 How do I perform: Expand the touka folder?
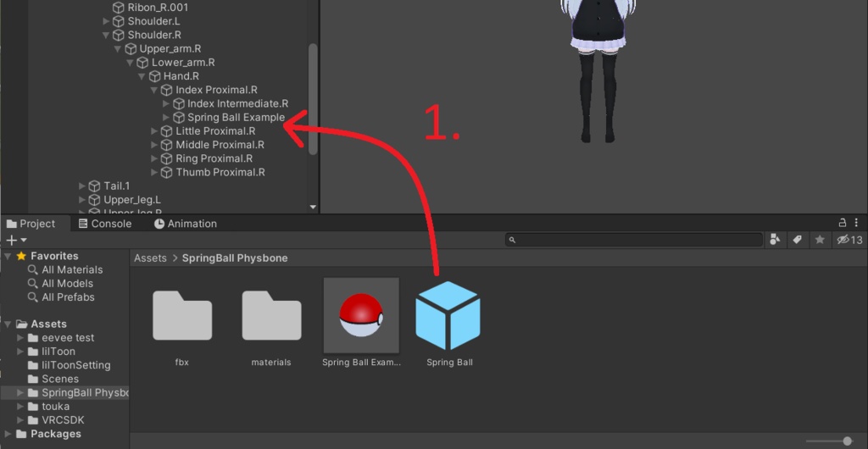click(x=20, y=407)
